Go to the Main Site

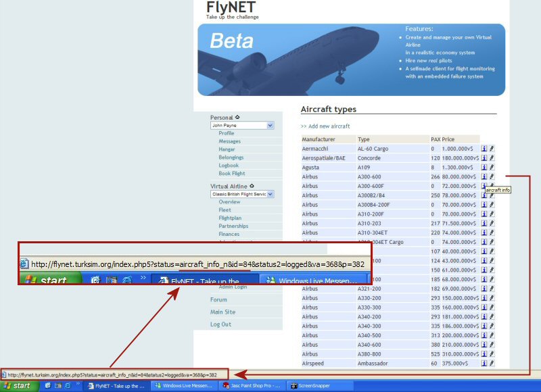[x=223, y=312]
